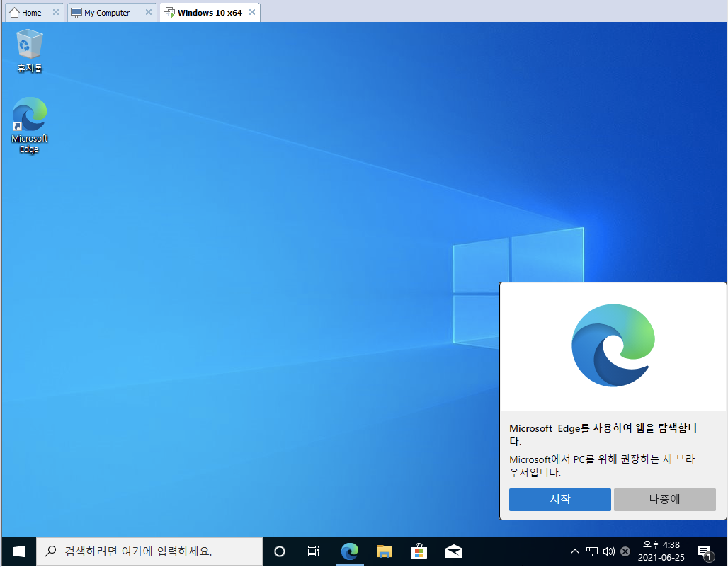
Task: Open the volume speaker tray icon
Action: coord(609,551)
